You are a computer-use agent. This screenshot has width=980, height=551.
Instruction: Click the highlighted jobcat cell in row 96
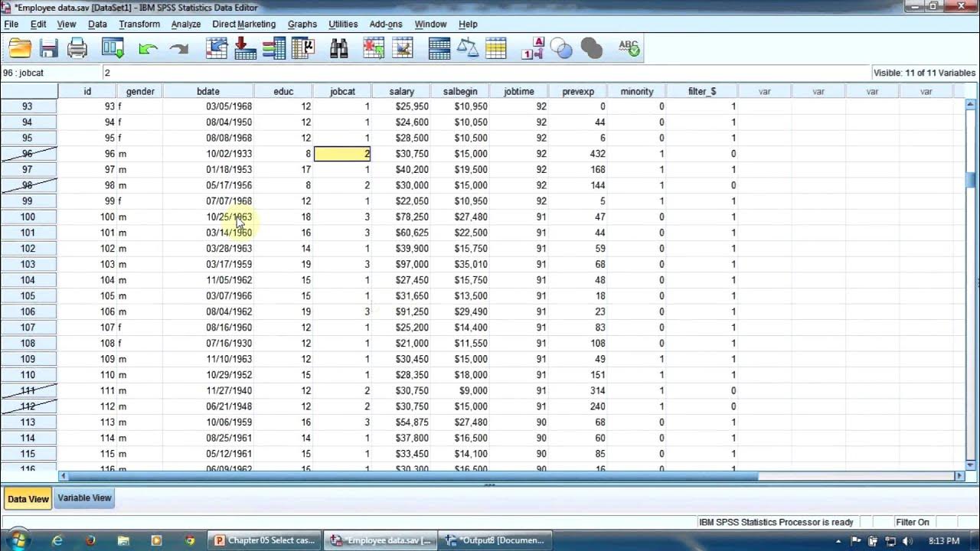click(x=342, y=154)
